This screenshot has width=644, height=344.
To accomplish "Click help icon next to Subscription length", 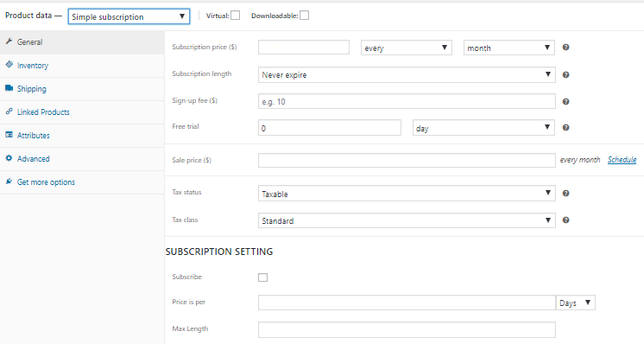I will tap(565, 75).
